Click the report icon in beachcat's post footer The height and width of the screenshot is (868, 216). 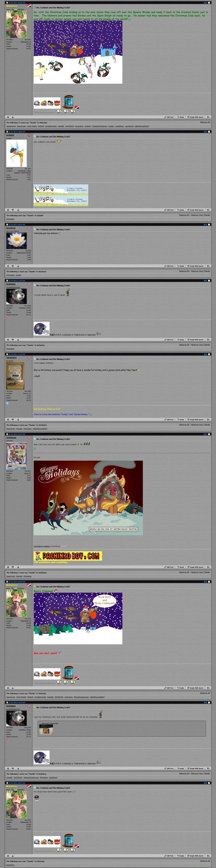point(8,266)
